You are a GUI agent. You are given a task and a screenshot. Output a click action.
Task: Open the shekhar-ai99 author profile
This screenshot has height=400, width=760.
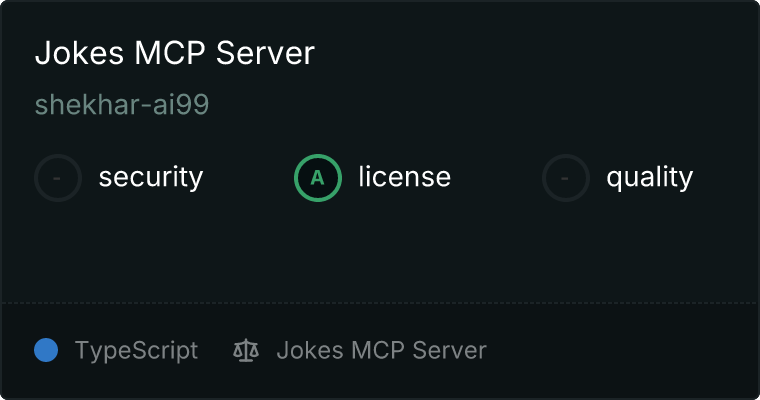coord(121,105)
